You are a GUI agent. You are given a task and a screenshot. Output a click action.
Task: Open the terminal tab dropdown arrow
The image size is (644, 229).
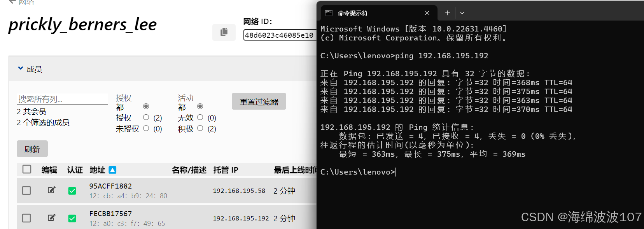tap(462, 13)
